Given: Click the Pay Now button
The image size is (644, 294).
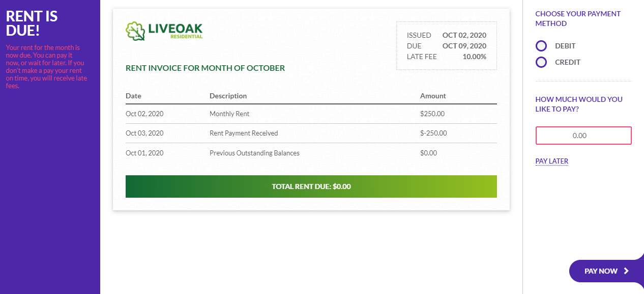Looking at the screenshot, I should coord(606,271).
